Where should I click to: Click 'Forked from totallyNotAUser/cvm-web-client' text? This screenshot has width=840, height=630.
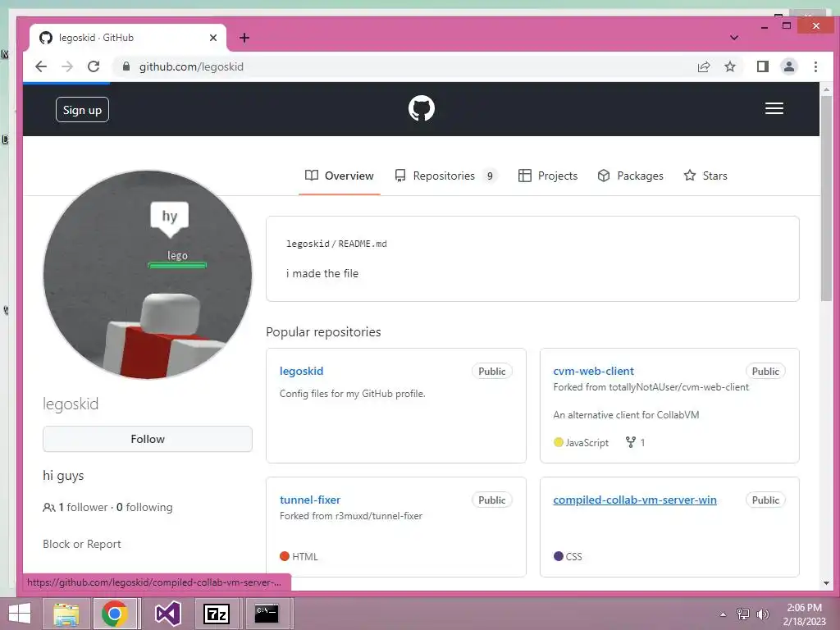[x=651, y=387]
